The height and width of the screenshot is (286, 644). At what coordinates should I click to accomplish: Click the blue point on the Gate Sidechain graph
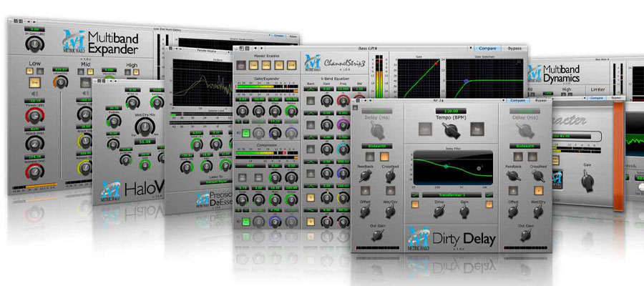pyautogui.click(x=466, y=82)
